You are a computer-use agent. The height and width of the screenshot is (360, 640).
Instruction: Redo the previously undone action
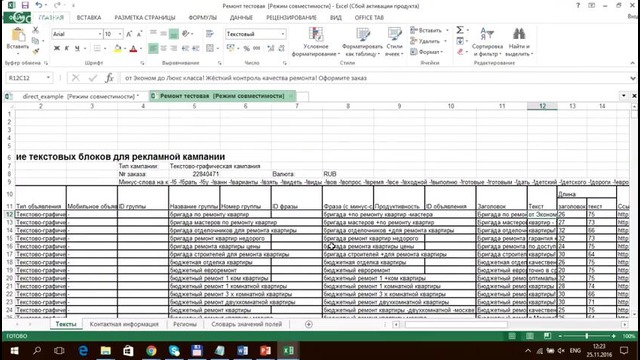[x=57, y=5]
